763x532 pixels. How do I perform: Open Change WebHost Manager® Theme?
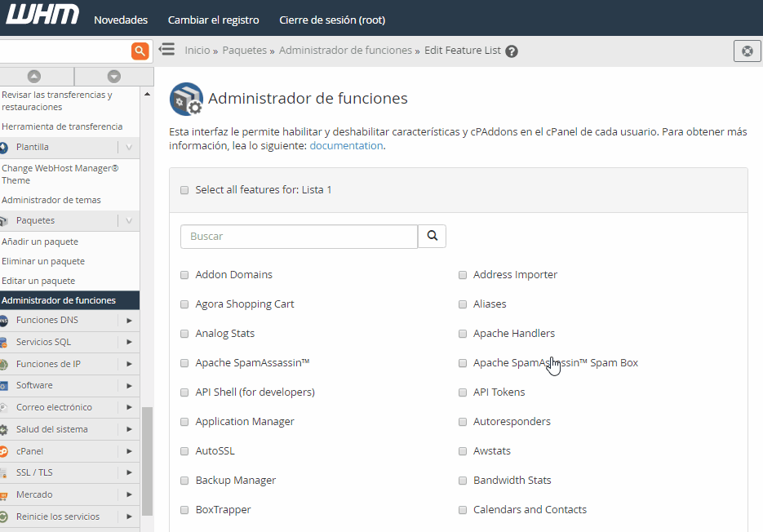tap(60, 175)
